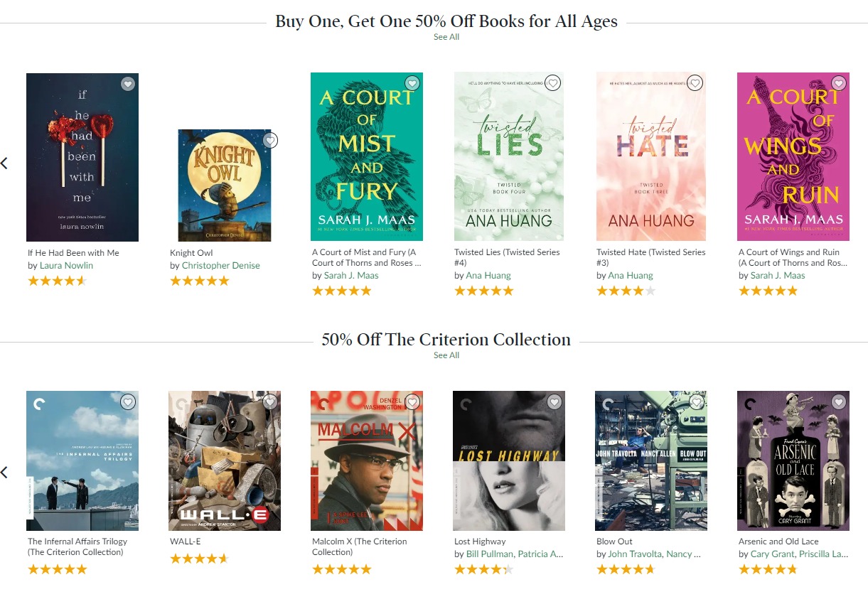Favorite Arsenic and Old Lace
868x614 pixels.
point(839,402)
